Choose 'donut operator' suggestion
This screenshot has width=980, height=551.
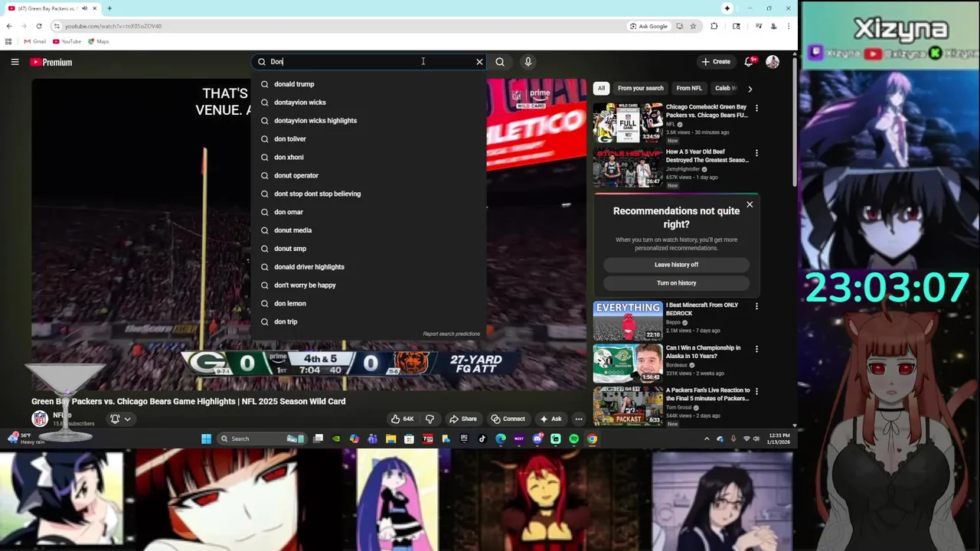pyautogui.click(x=368, y=176)
